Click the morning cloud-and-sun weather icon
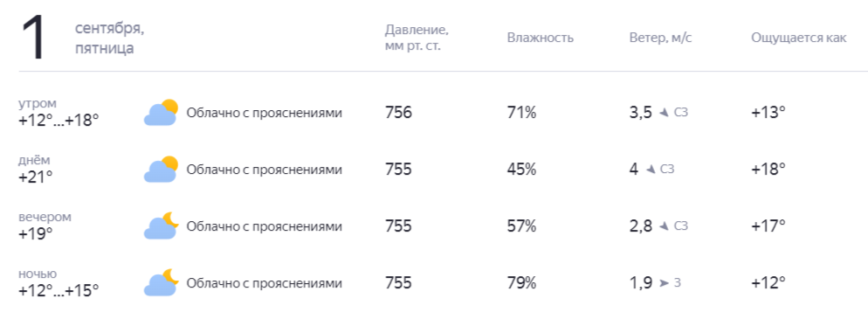The image size is (868, 326). (161, 113)
